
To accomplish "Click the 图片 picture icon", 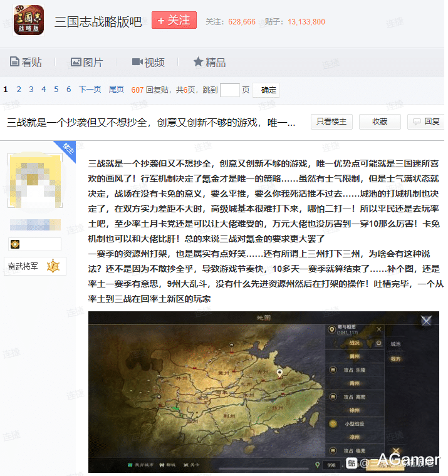I will point(76,62).
